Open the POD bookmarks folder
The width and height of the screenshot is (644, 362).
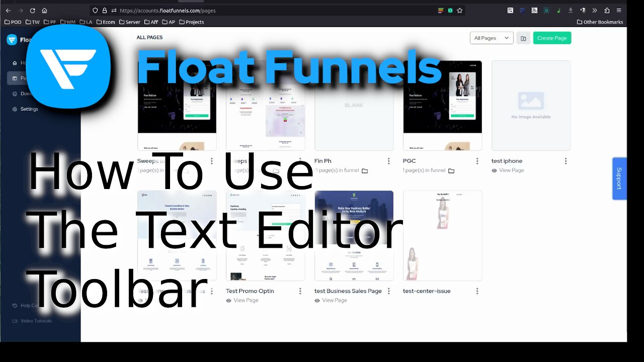coord(13,22)
